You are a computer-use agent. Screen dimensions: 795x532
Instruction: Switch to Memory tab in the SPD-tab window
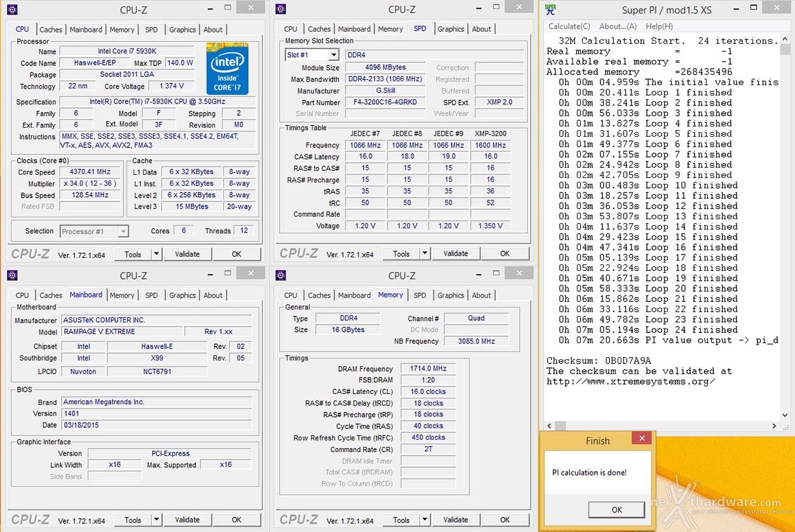(x=391, y=29)
